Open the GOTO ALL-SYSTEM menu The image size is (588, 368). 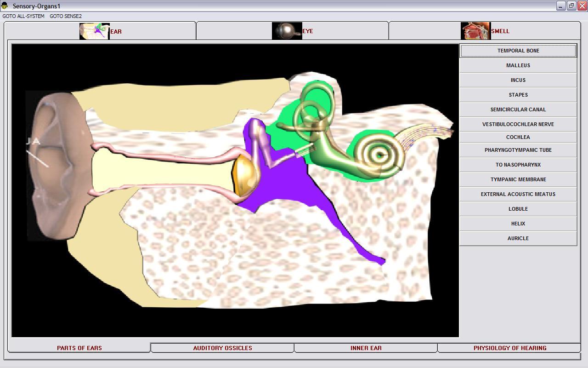point(23,16)
